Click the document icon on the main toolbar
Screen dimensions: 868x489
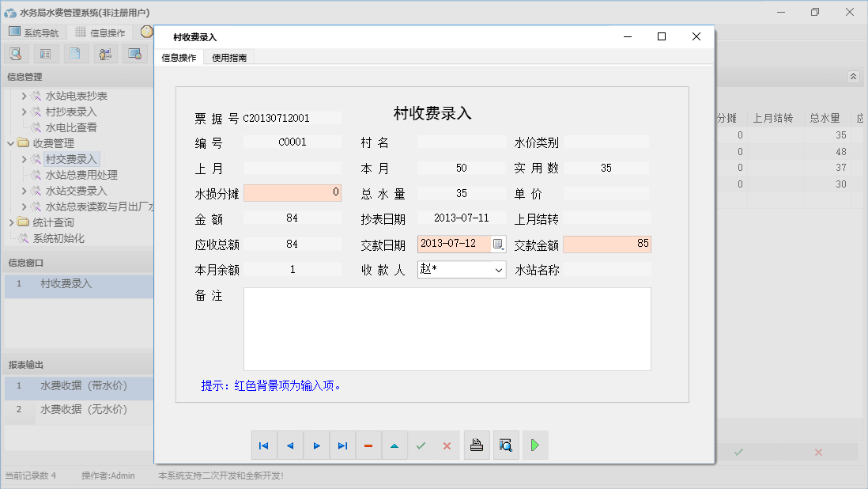(74, 53)
